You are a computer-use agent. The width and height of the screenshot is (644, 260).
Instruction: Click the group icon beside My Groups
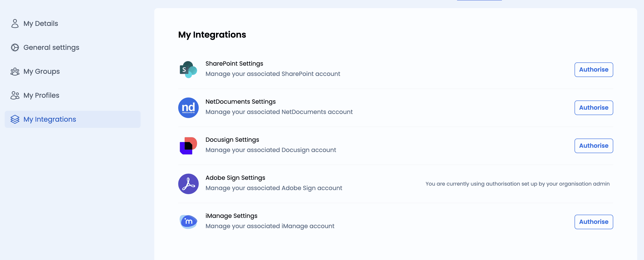click(15, 72)
